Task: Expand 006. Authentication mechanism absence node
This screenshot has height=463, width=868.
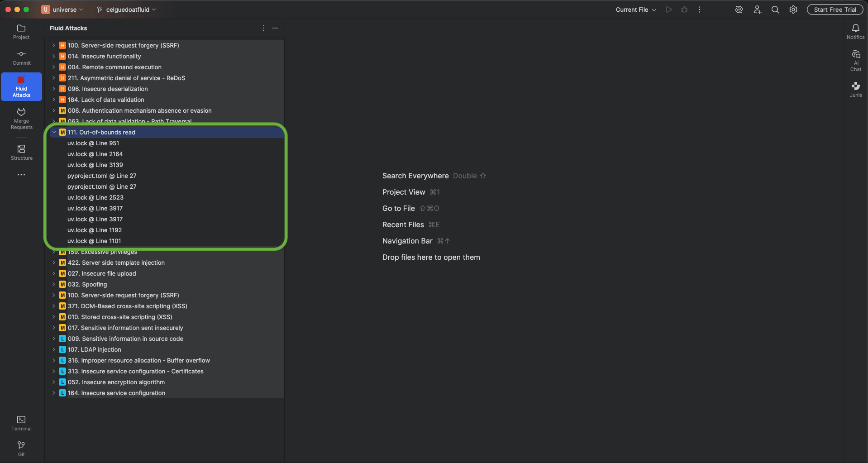Action: tap(53, 110)
